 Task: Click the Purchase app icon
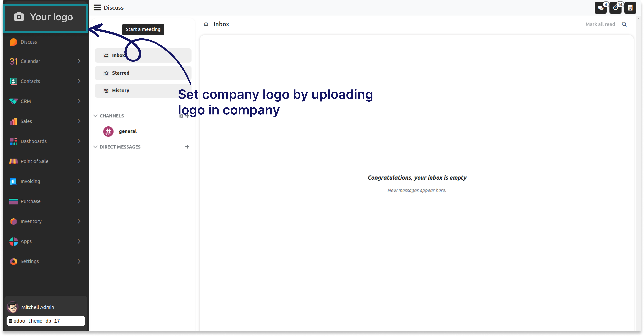point(13,201)
